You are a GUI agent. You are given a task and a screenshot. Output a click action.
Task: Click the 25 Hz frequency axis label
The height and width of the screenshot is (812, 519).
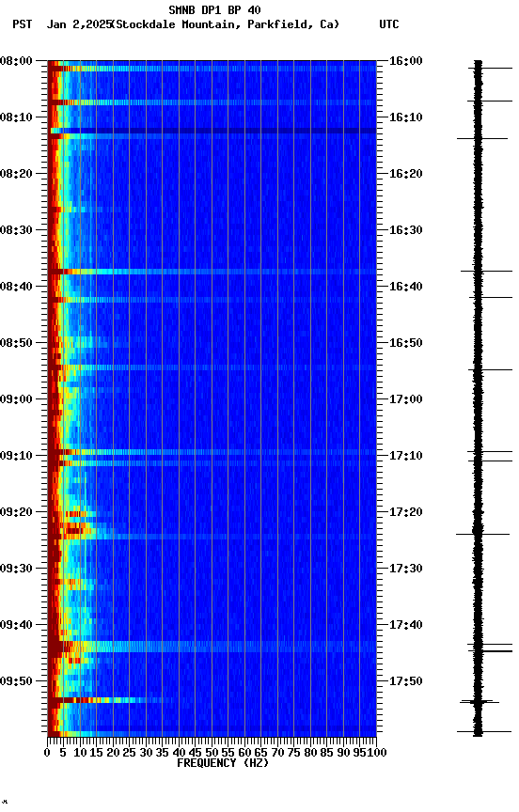tap(129, 753)
